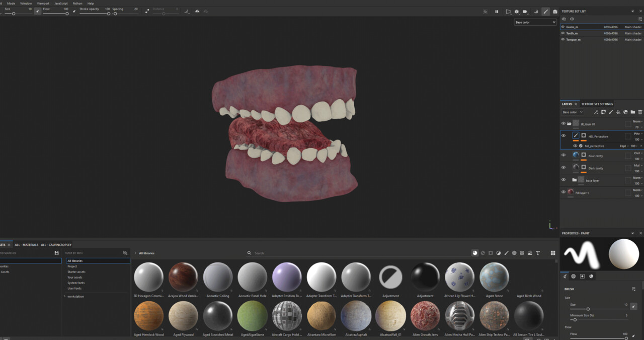The width and height of the screenshot is (644, 340).
Task: Hide the Fill layer 1 layer
Action: (x=563, y=192)
